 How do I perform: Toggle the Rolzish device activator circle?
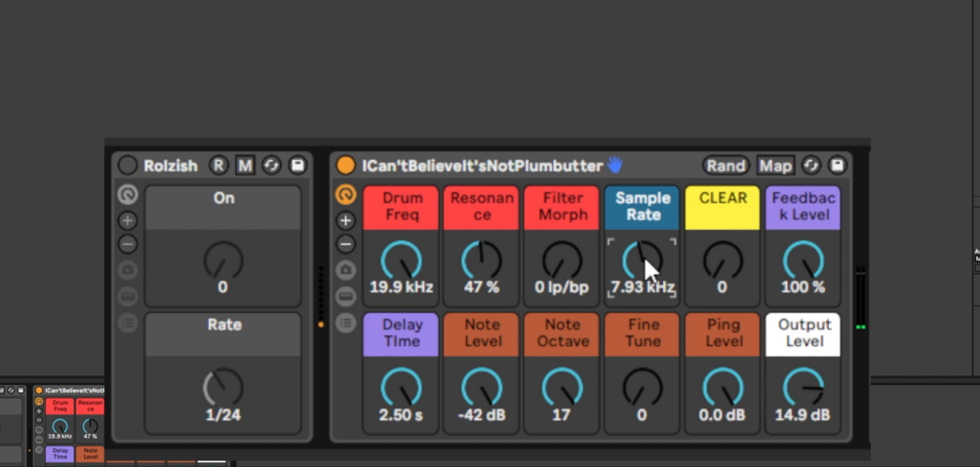tap(128, 165)
